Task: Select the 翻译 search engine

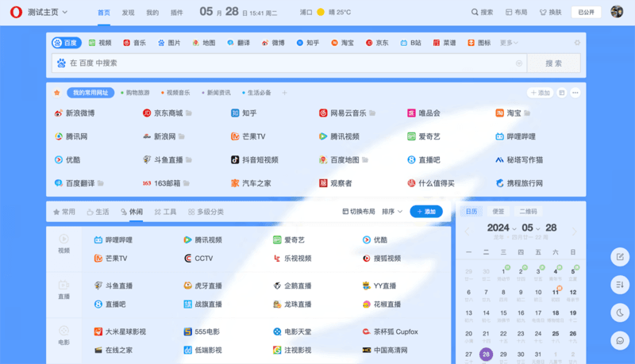Action: click(x=239, y=43)
